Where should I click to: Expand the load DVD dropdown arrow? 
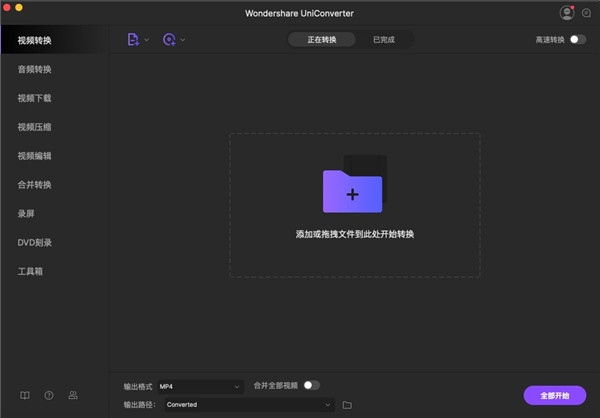pyautogui.click(x=182, y=40)
